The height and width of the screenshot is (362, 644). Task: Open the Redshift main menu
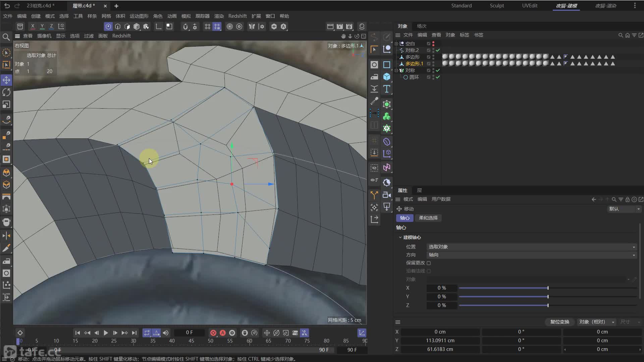click(x=237, y=16)
